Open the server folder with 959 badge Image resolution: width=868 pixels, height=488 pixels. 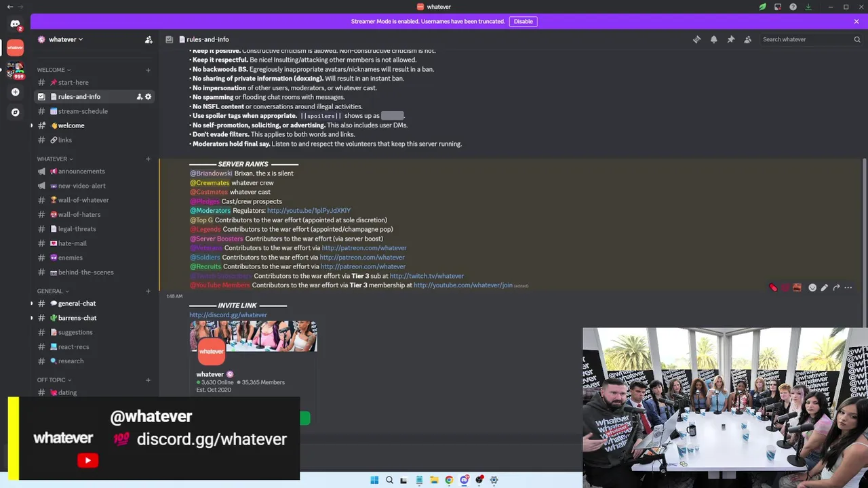(x=15, y=70)
